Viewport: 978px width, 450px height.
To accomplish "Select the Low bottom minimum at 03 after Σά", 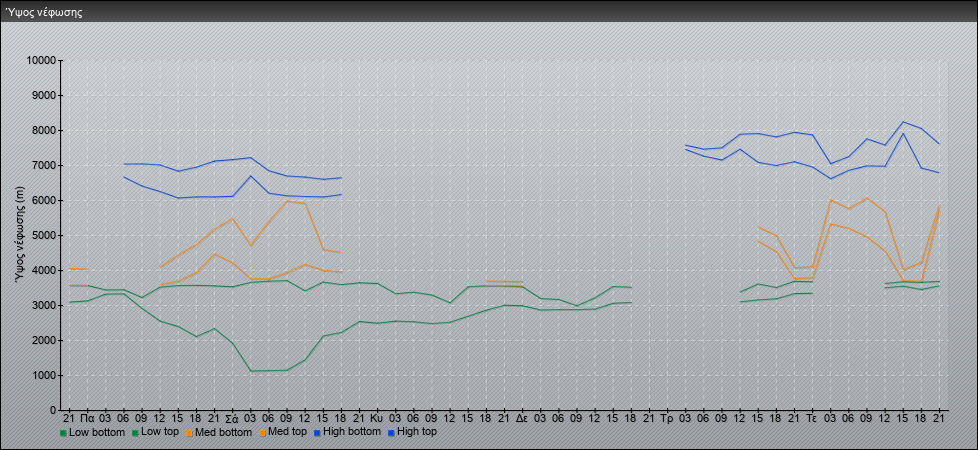I will (x=250, y=371).
